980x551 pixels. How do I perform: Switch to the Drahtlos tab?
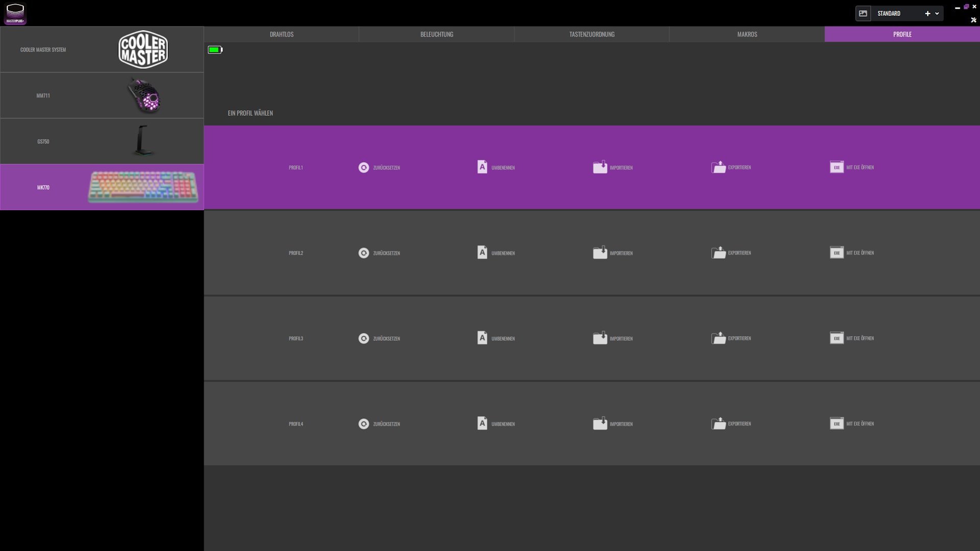point(281,34)
